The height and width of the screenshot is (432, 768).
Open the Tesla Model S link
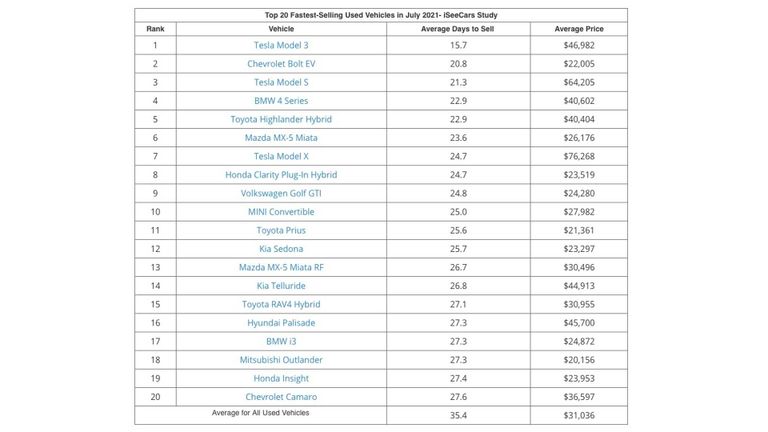[281, 82]
